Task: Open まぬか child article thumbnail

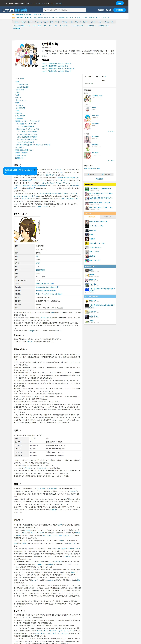Action: (x=88, y=110)
